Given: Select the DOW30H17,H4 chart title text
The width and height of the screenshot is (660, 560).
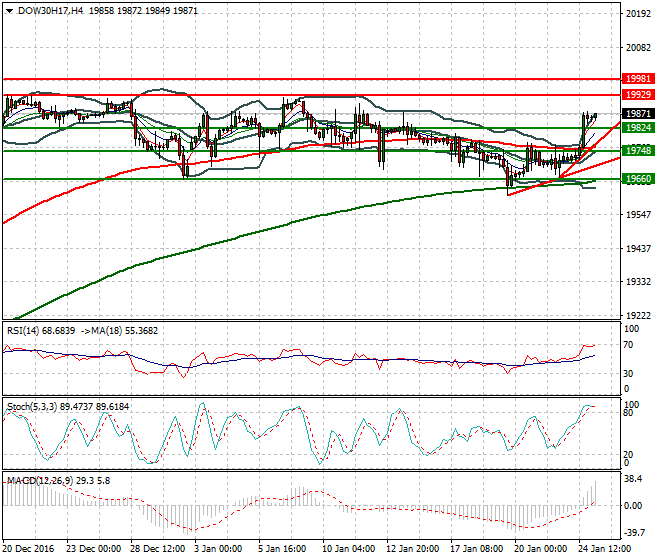Looking at the screenshot, I should (51, 11).
